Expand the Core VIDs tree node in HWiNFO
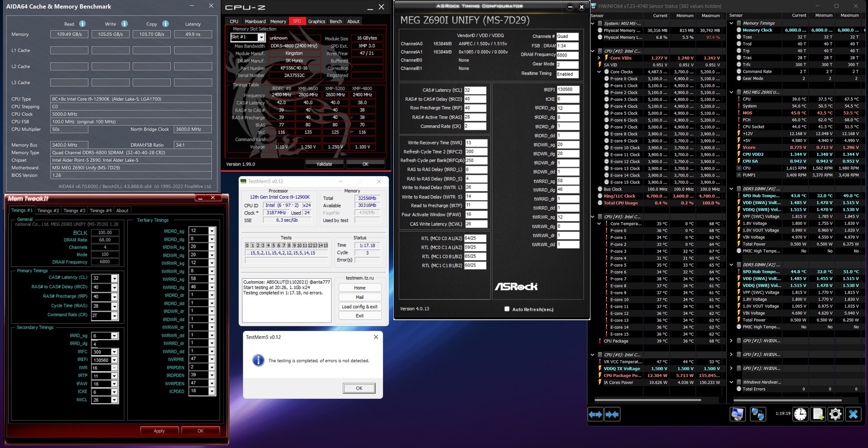This screenshot has height=448, width=868. pos(599,58)
